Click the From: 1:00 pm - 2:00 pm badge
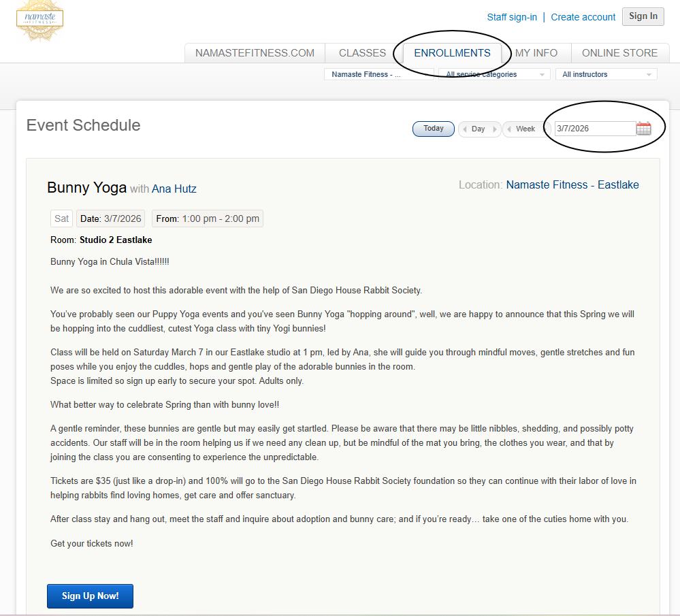 pos(208,218)
